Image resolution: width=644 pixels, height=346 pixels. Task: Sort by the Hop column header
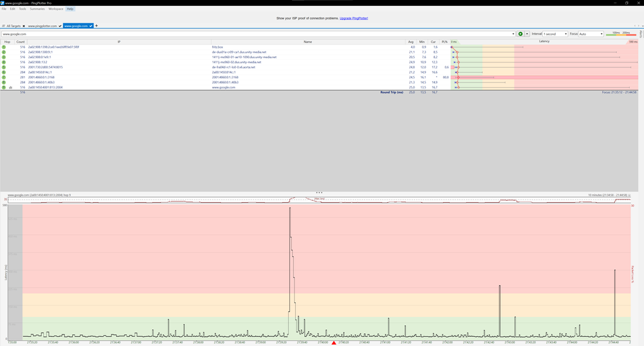(x=7, y=42)
